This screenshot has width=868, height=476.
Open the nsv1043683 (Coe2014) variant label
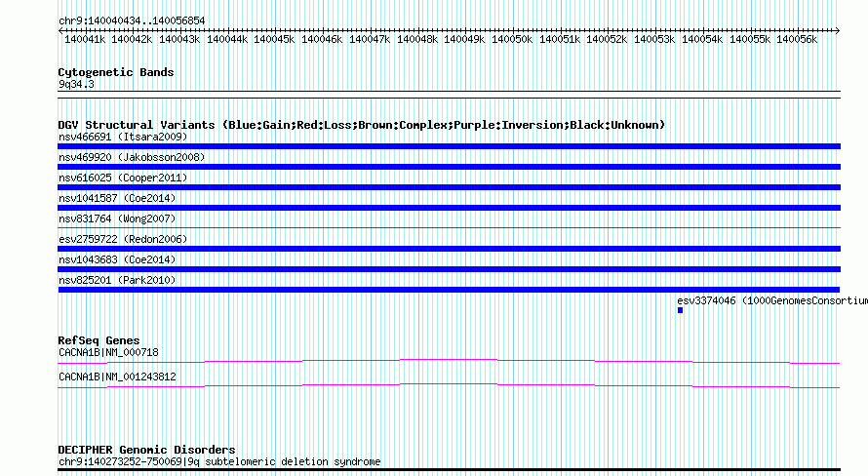117,259
